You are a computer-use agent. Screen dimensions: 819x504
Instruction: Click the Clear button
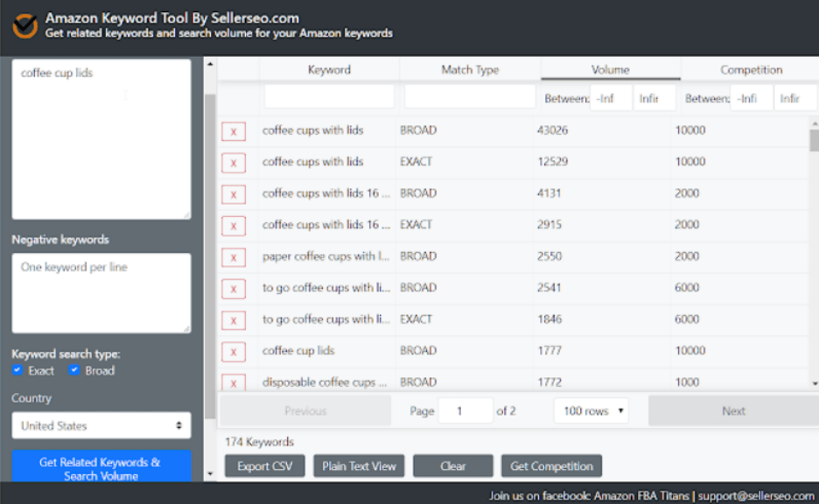453,465
